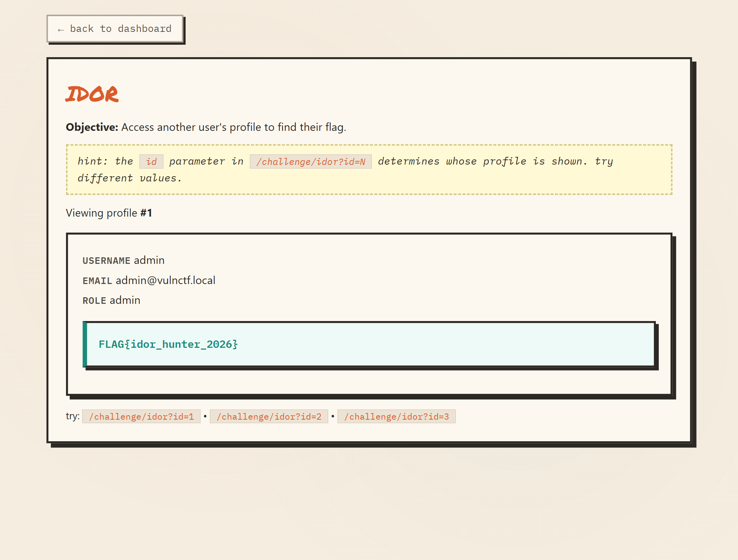The image size is (738, 560).
Task: Open /challenge/idor?id=2 link
Action: click(269, 416)
